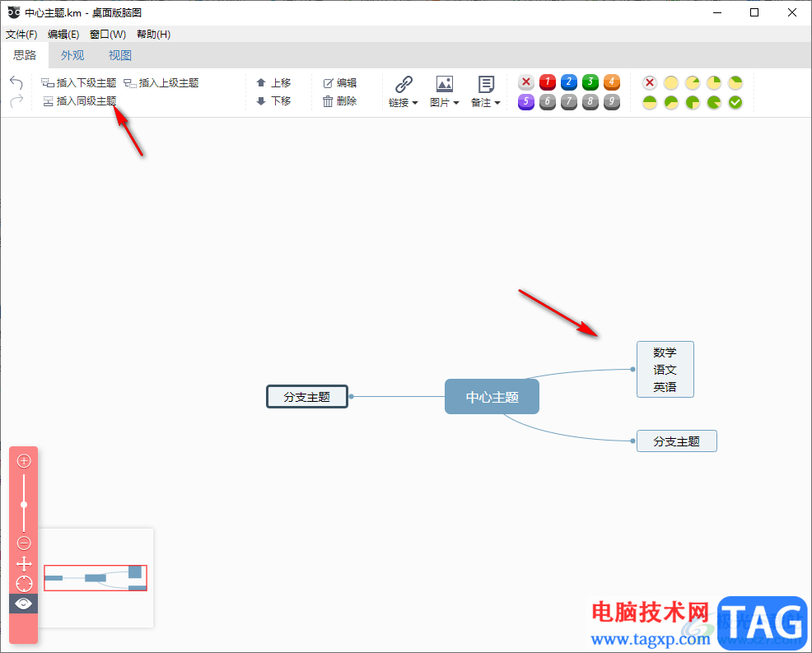Screen dimensions: 812x653
Task: Expand the 备注 dropdown arrow
Action: [x=497, y=103]
